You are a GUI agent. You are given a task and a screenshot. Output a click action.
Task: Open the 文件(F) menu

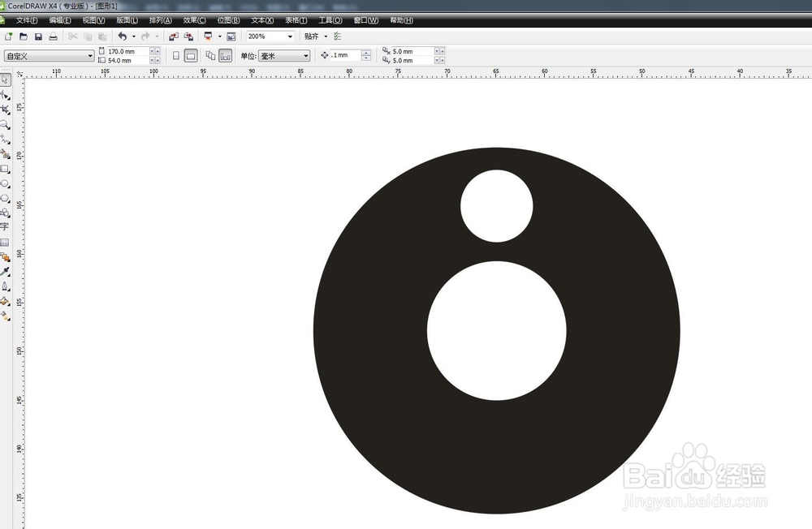click(x=27, y=20)
